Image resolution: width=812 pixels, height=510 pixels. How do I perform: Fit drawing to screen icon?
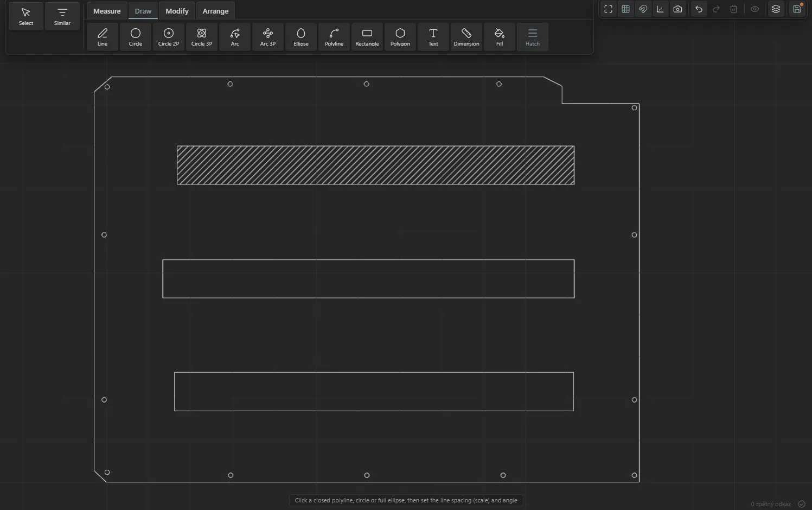[x=609, y=9]
